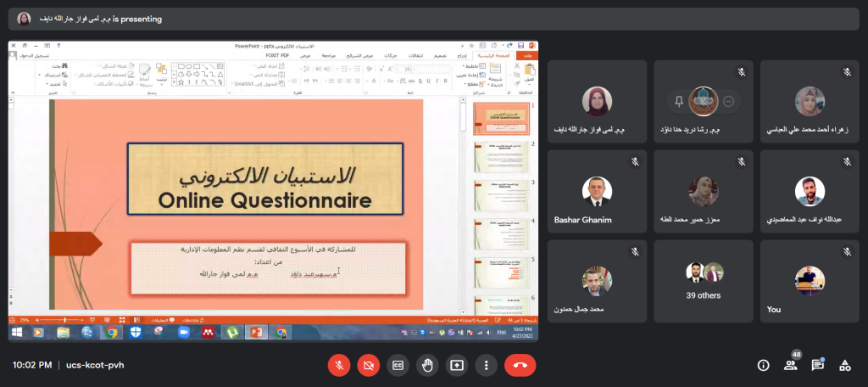This screenshot has width=868, height=387.
Task: Expand the '39 others' participants tile
Action: [x=704, y=281]
